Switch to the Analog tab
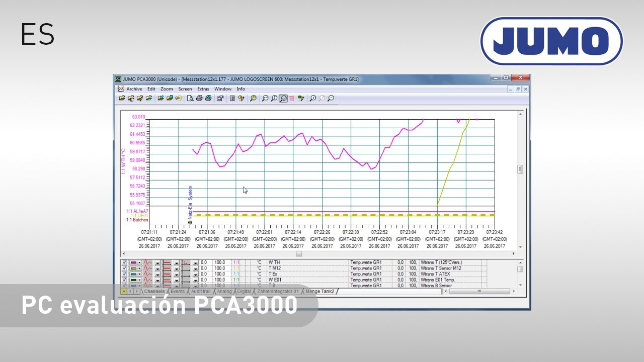The width and height of the screenshot is (644, 362). tap(224, 292)
